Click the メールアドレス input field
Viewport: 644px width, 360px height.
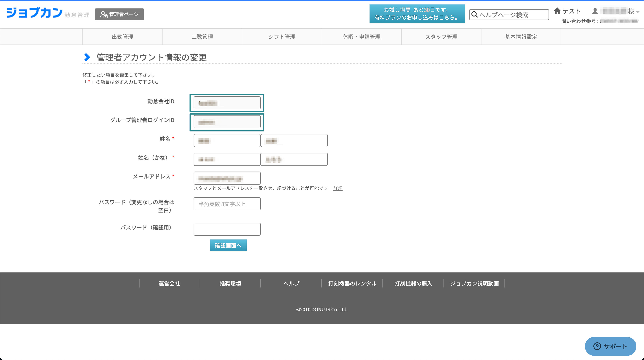[x=227, y=178]
